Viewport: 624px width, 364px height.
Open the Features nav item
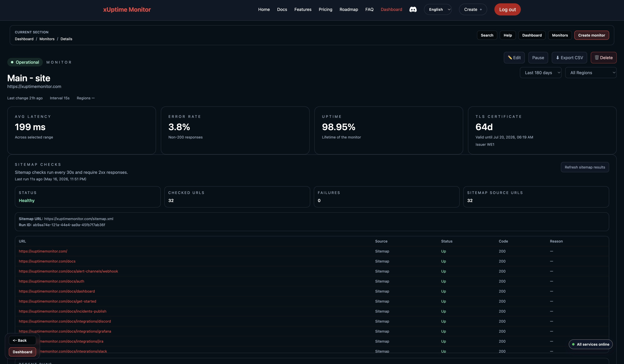click(303, 9)
